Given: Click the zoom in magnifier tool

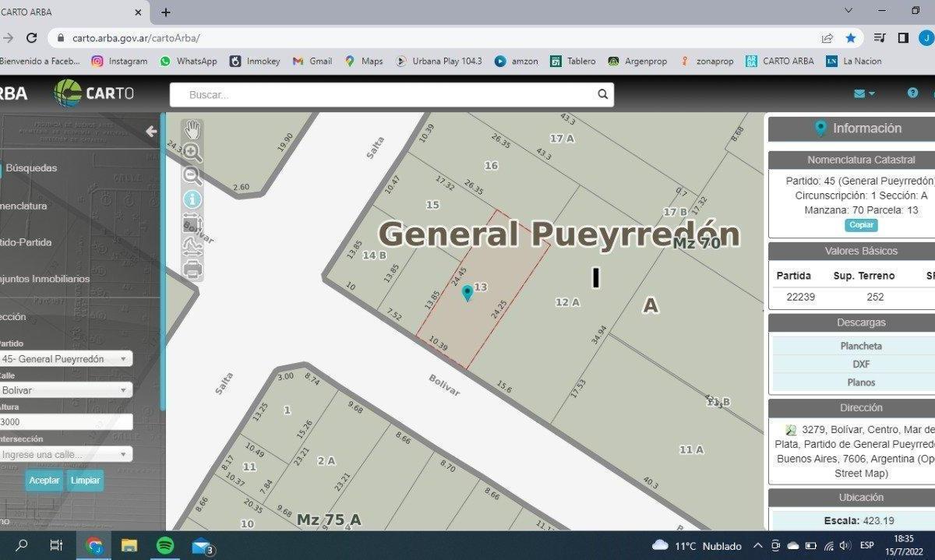Looking at the screenshot, I should 192,153.
